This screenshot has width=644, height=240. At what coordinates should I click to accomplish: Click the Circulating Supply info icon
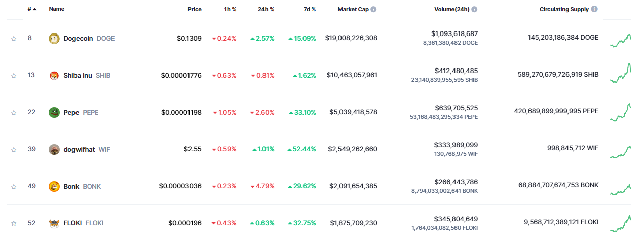[x=594, y=9]
